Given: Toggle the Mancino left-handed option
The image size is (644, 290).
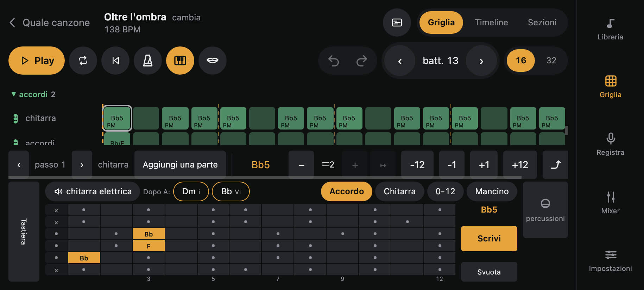Looking at the screenshot, I should [492, 191].
